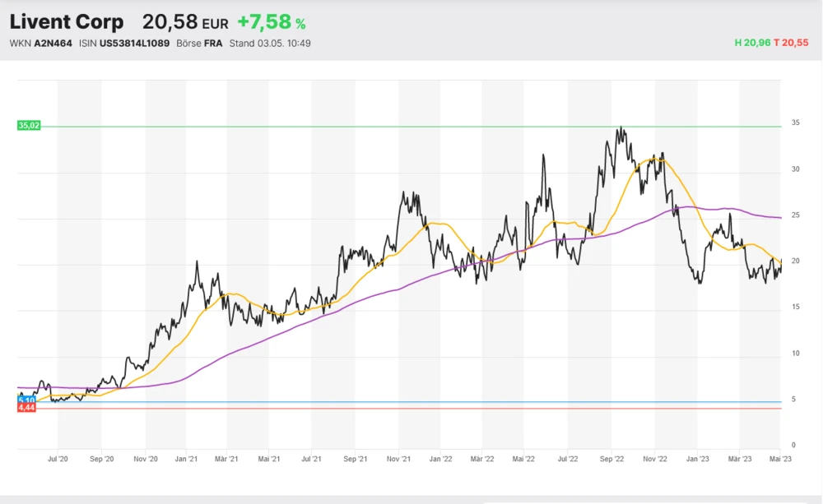The width and height of the screenshot is (823, 504).
Task: Click the daily high H 20,96 value
Action: click(x=753, y=43)
